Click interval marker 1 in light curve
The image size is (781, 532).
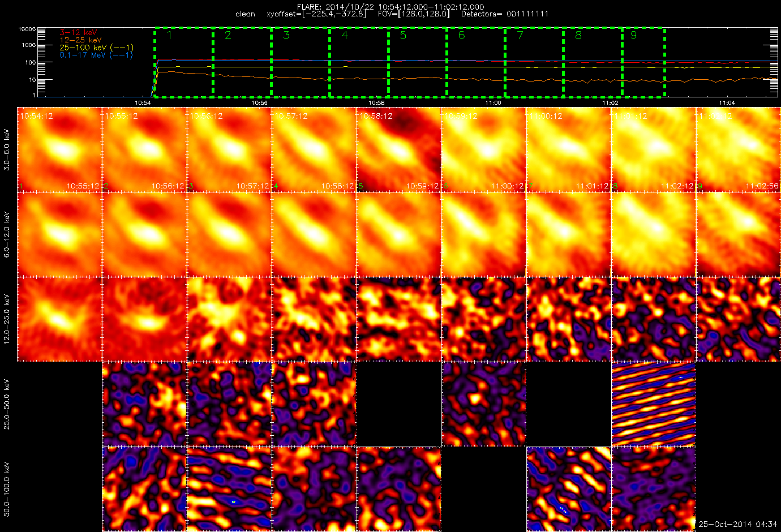(169, 35)
